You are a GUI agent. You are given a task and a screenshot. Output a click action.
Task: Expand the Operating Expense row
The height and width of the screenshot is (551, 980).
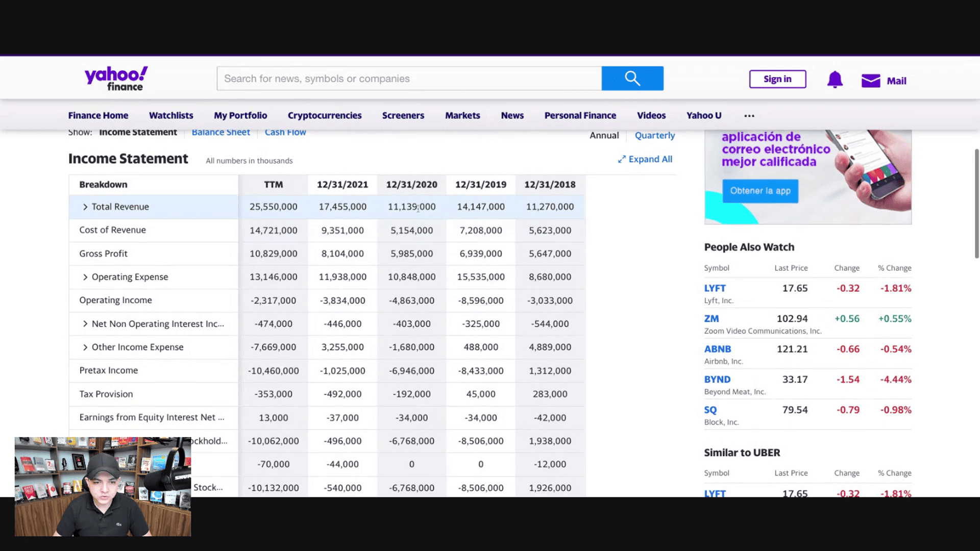click(85, 277)
